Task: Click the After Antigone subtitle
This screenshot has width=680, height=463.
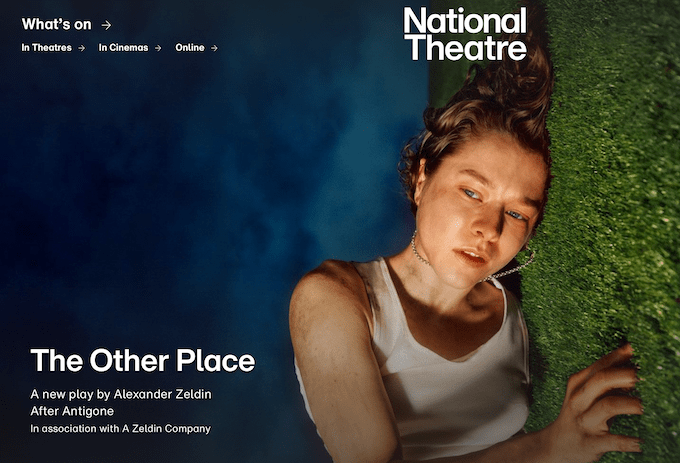Action: tap(72, 411)
